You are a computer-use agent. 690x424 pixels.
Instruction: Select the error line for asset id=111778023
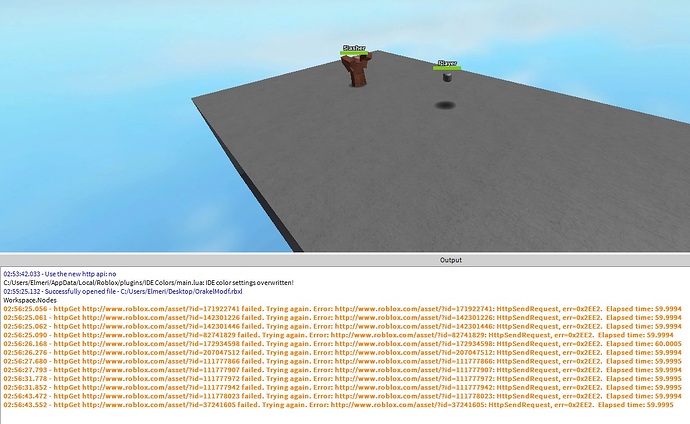[x=342, y=396]
